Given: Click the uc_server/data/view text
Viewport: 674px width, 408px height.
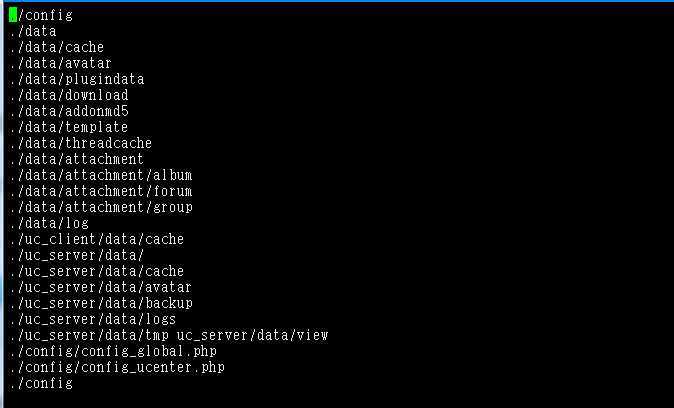Looking at the screenshot, I should pyautogui.click(x=252, y=335).
